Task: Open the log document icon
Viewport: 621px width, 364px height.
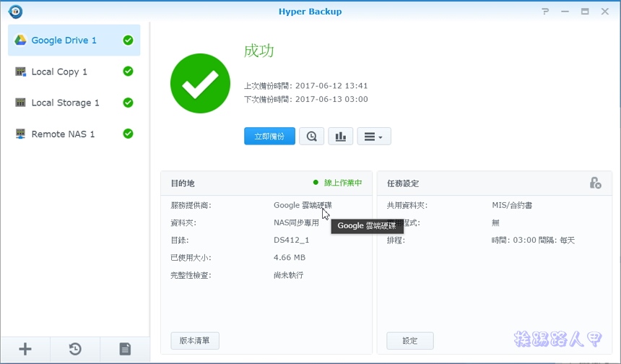Action: tap(125, 349)
